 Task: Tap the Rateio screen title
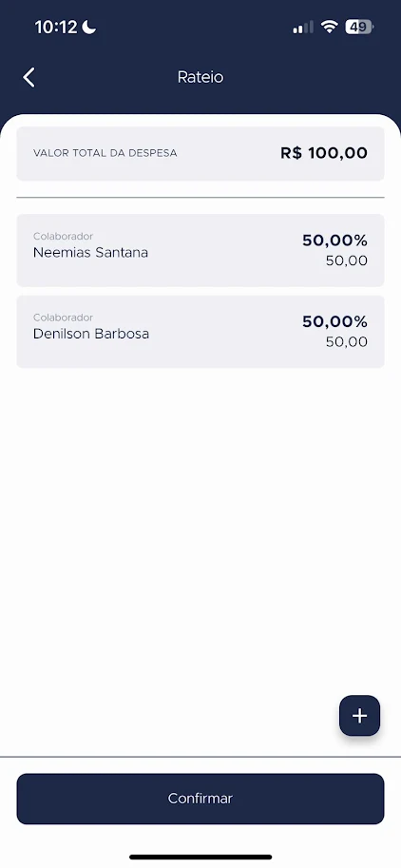pyautogui.click(x=200, y=77)
